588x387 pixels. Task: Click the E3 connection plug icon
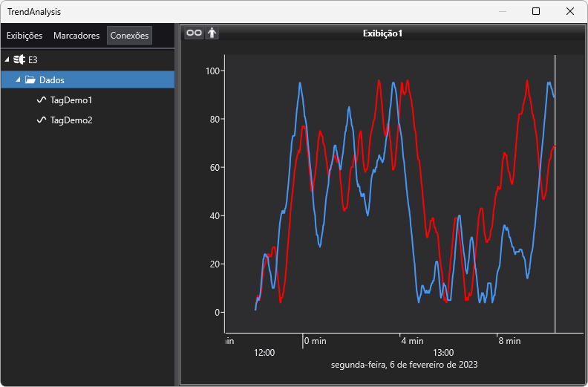click(x=19, y=59)
